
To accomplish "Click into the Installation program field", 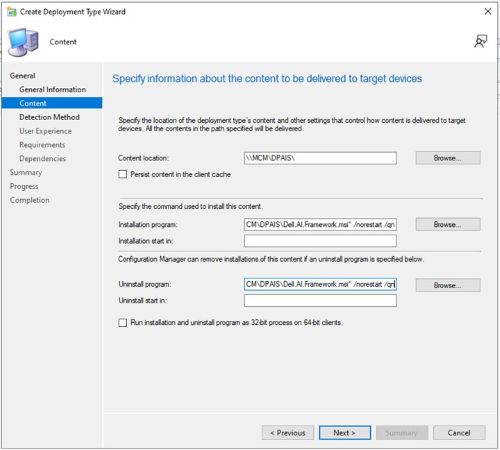I will [320, 224].
